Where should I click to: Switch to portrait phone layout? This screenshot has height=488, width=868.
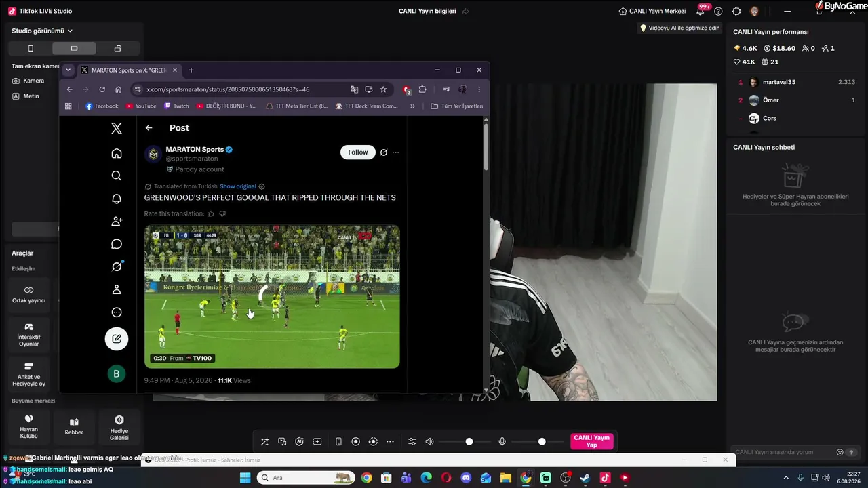coord(31,48)
